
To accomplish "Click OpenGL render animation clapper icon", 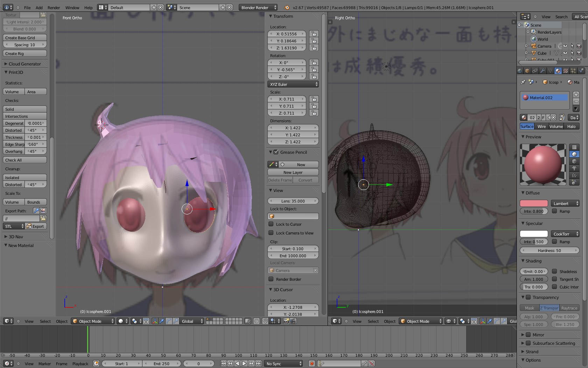I will [293, 321].
